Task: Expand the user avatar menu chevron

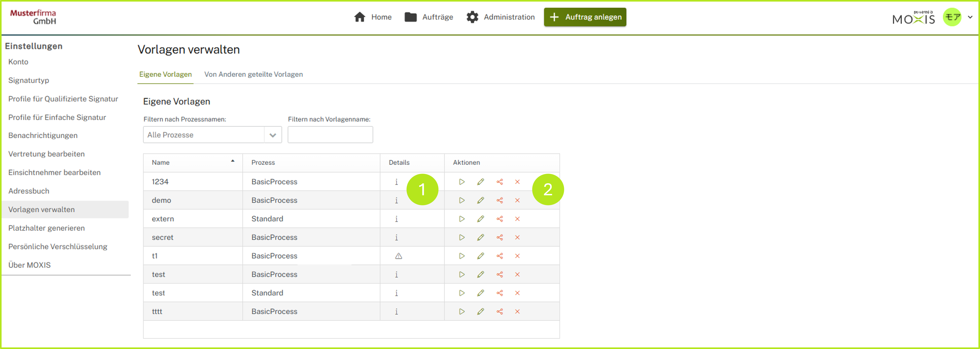Action: pyautogui.click(x=970, y=17)
